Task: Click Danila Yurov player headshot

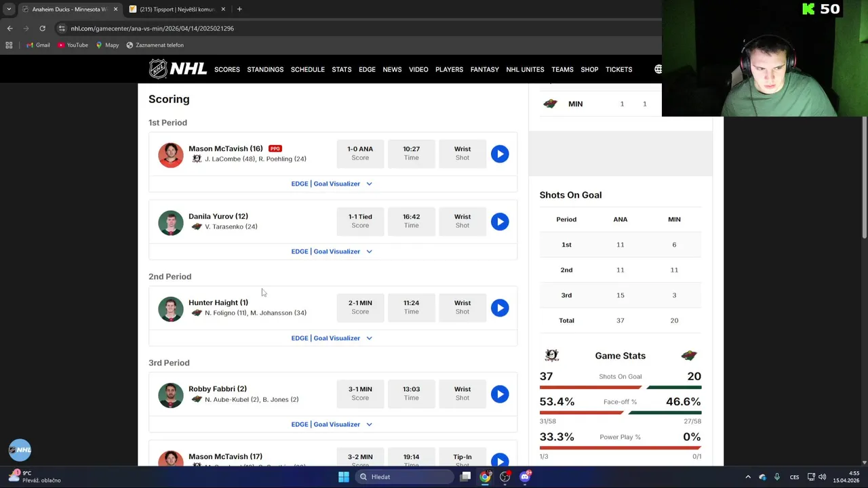Action: click(171, 222)
